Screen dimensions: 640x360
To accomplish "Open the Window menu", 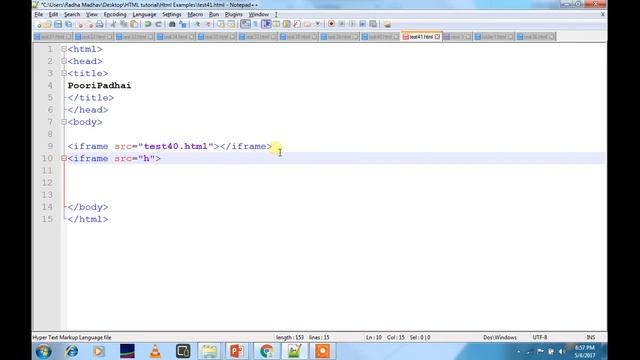I will [258, 14].
